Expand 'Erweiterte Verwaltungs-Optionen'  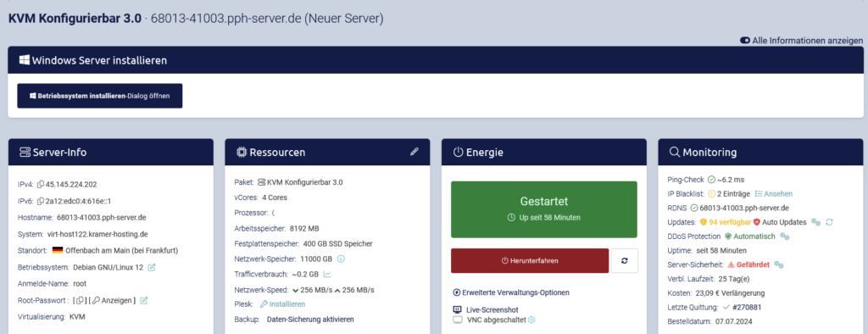click(x=511, y=292)
